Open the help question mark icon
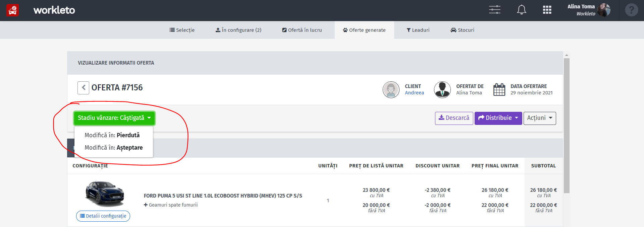This screenshot has width=644, height=227. (x=632, y=10)
